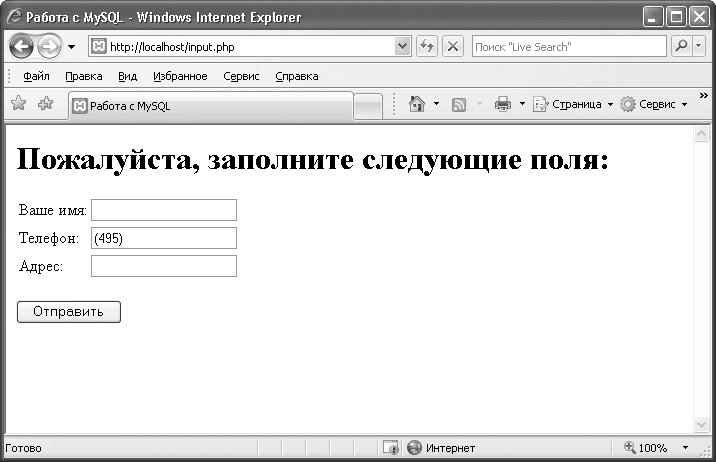This screenshot has width=716, height=462.
Task: Click the Live Search input box
Action: pyautogui.click(x=569, y=47)
